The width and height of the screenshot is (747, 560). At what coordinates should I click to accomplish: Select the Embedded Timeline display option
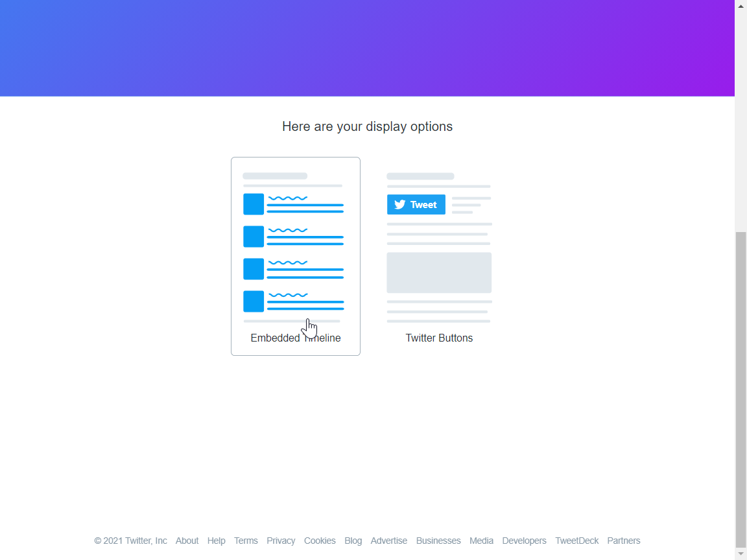point(295,256)
